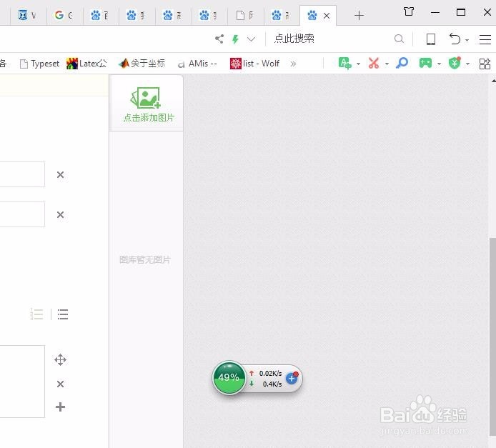Click the green translate extension icon
The image size is (496, 448).
point(344,63)
